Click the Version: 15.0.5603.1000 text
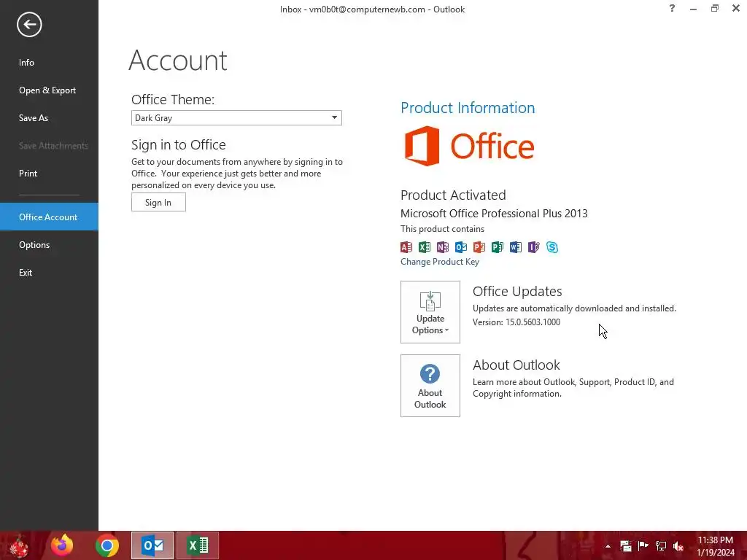 (x=516, y=322)
